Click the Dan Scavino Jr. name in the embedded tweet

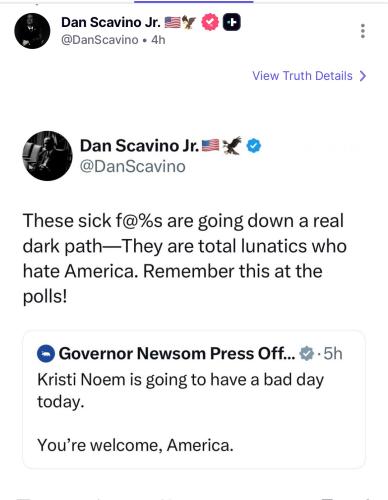(139, 146)
